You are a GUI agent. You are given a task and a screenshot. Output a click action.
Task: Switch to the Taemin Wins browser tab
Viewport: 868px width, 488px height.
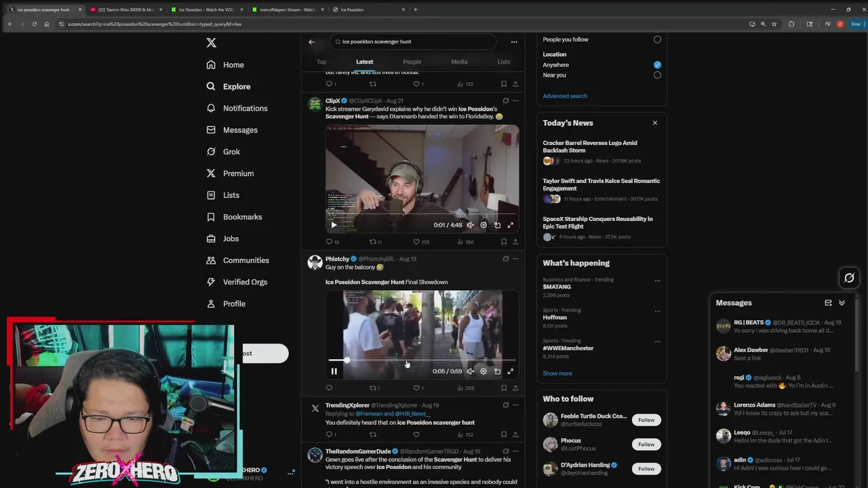125,9
